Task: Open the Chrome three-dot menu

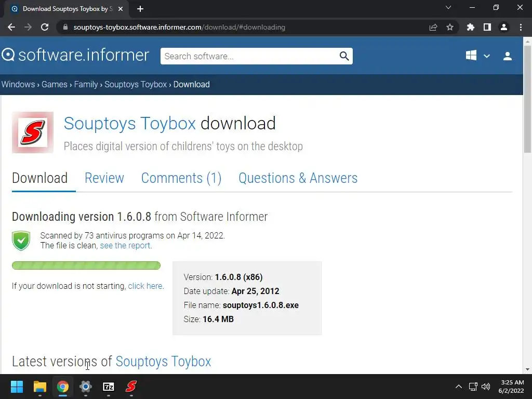Action: tap(521, 27)
